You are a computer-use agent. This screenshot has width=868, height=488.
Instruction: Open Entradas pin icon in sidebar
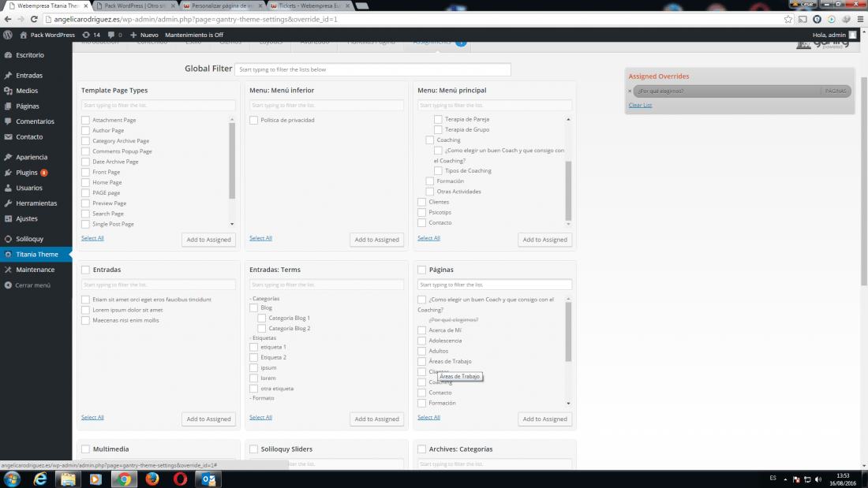(x=8, y=75)
